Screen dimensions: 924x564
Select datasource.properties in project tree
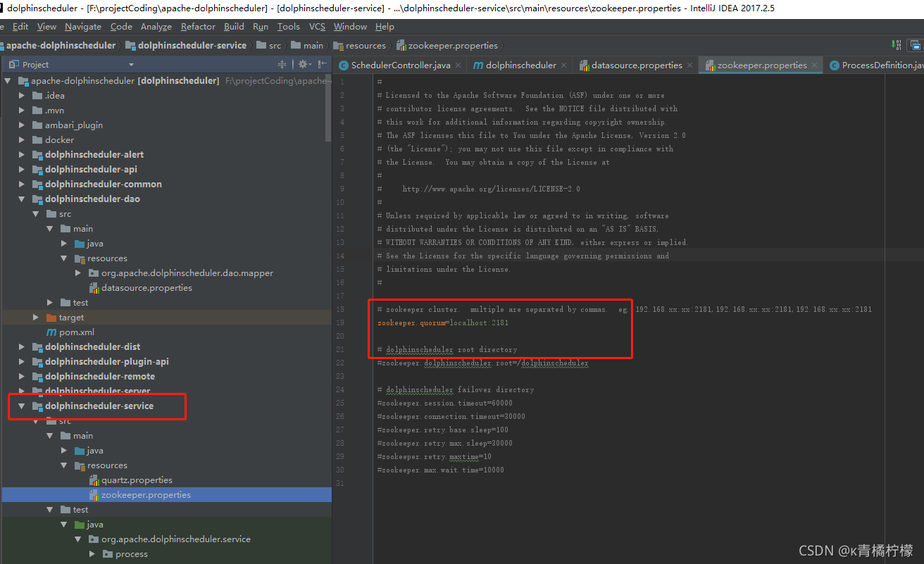[x=146, y=287]
